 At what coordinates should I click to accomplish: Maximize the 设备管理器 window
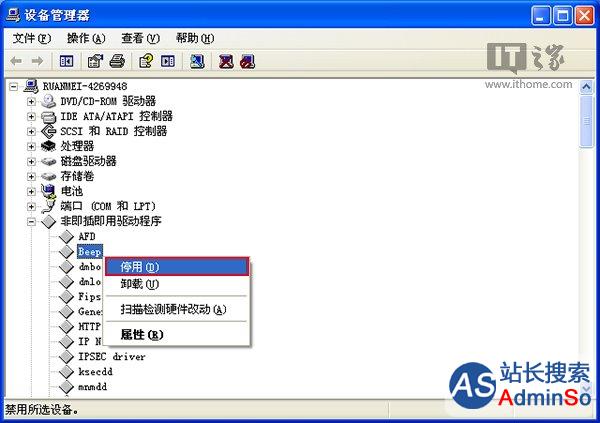(x=563, y=16)
